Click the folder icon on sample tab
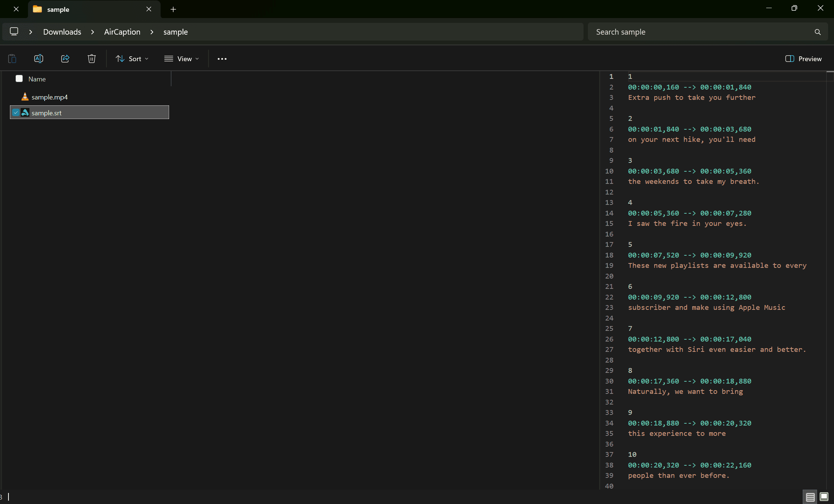 [37, 9]
